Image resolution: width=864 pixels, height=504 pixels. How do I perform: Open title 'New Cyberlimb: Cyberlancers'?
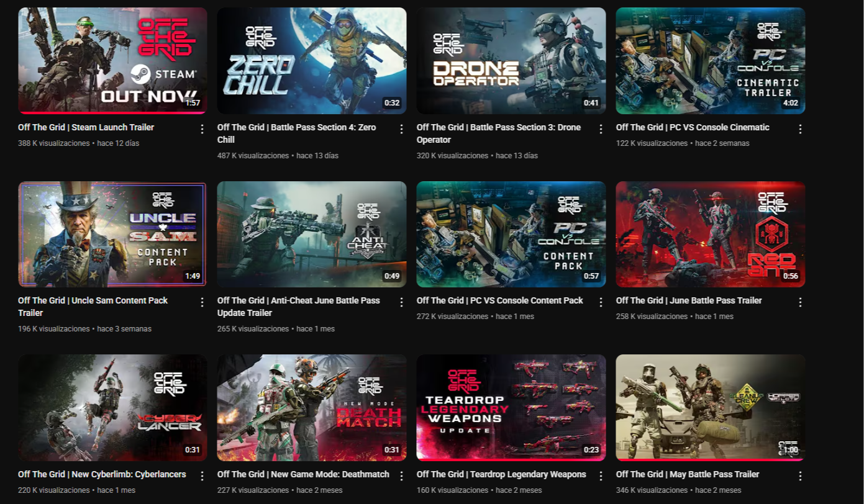tap(102, 474)
